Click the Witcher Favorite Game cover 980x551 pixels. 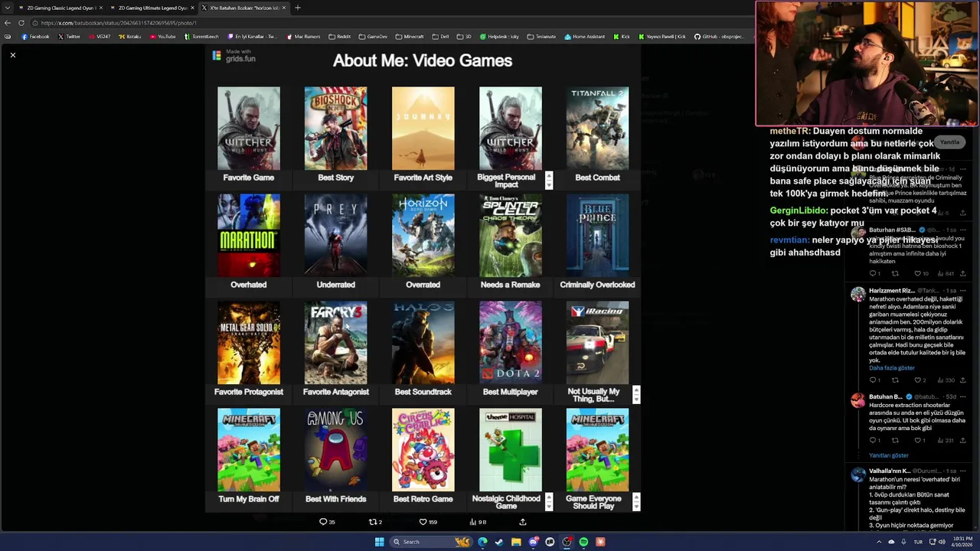[249, 129]
